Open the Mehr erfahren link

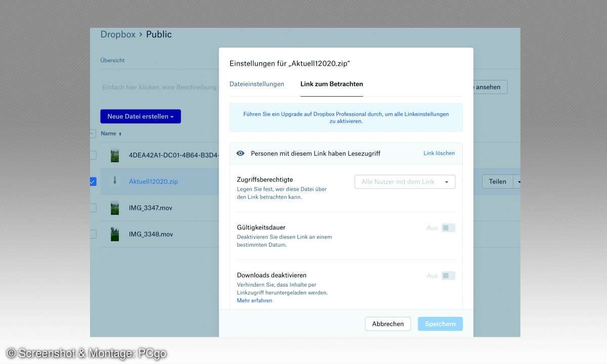pos(254,300)
